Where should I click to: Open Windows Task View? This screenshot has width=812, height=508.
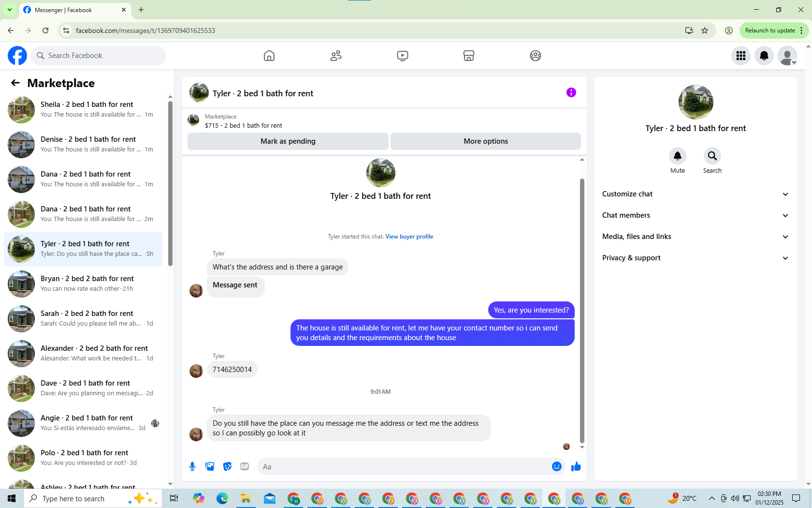point(174,498)
